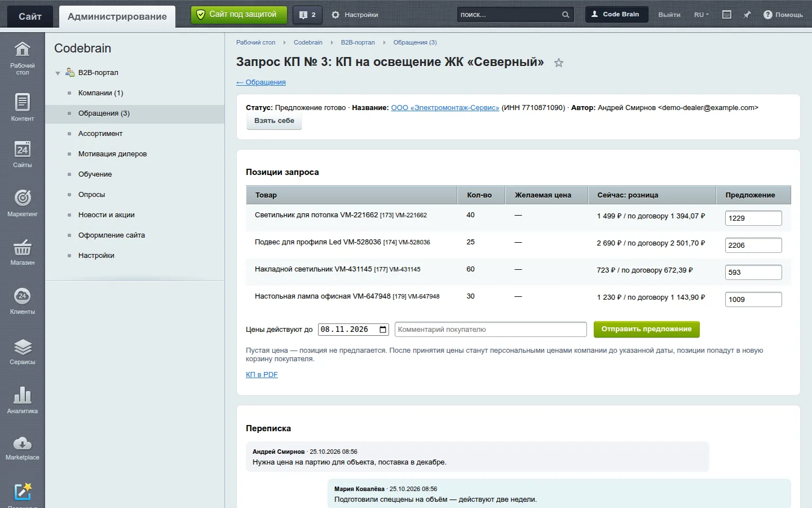Open the Сервисы sidebar section
Image resolution: width=812 pixels, height=508 pixels.
(x=22, y=351)
